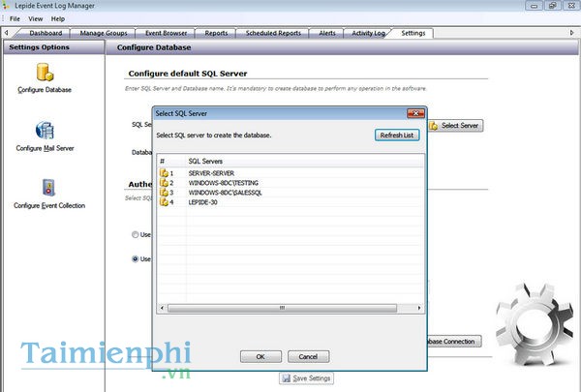The image size is (581, 392).
Task: Click the Save Settings floppy disk icon
Action: point(286,378)
